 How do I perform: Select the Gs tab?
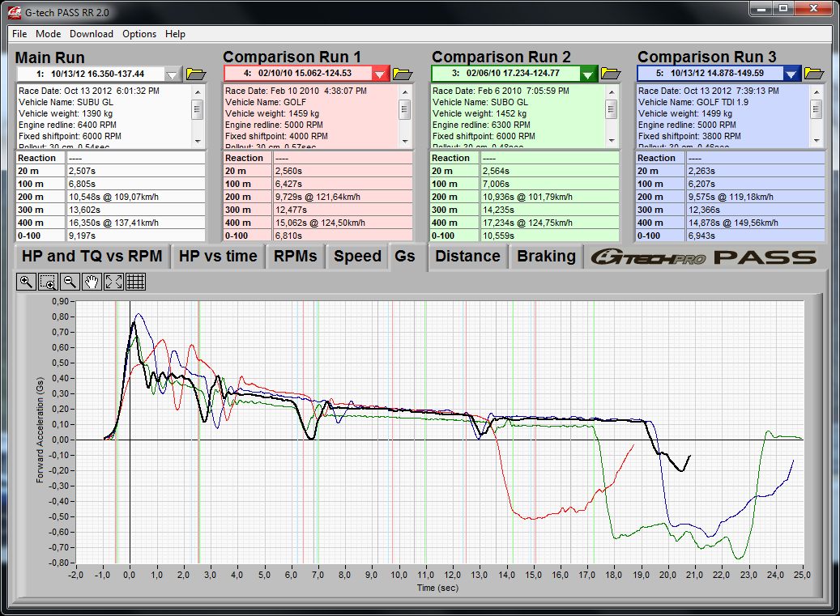[x=405, y=257]
